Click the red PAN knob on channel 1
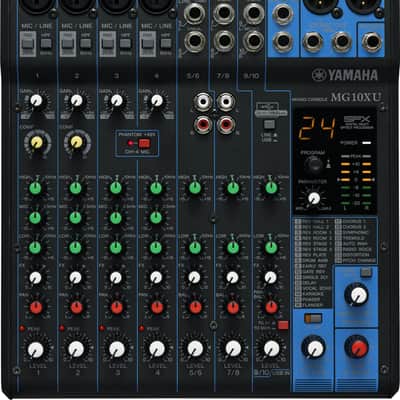 pos(36,308)
